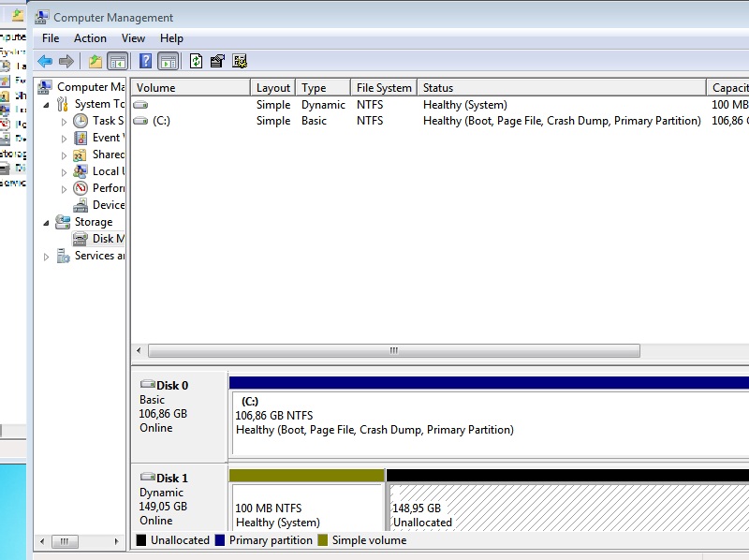Open the Action menu
The image size is (749, 560).
click(90, 38)
